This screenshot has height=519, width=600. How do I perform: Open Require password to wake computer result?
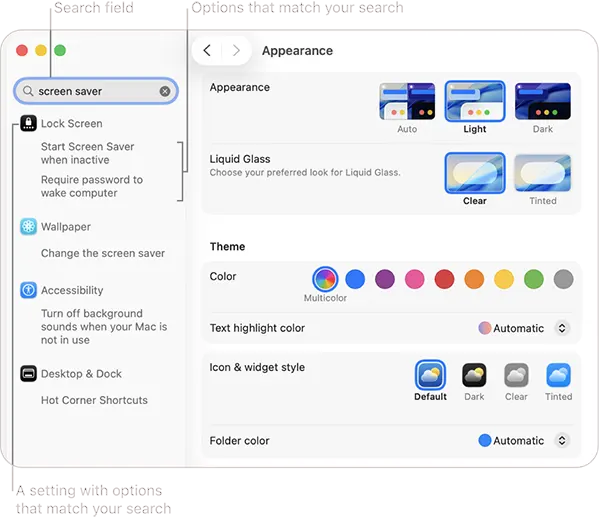coord(92,186)
